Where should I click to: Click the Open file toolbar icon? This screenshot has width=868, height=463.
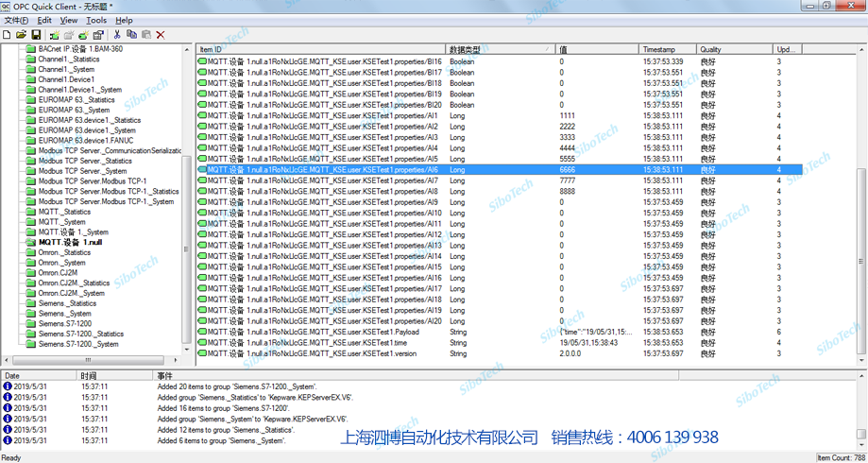click(21, 35)
